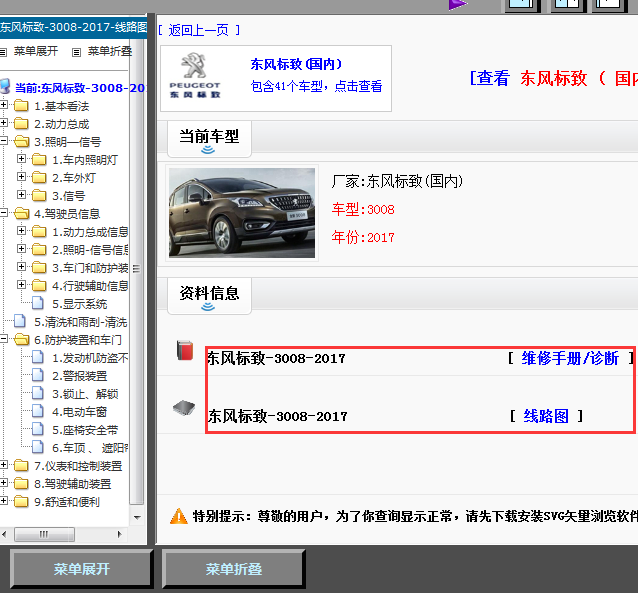Viewport: 638px width, 593px height.
Task: Click the sidebar scroll-right arrow
Action: [x=119, y=534]
